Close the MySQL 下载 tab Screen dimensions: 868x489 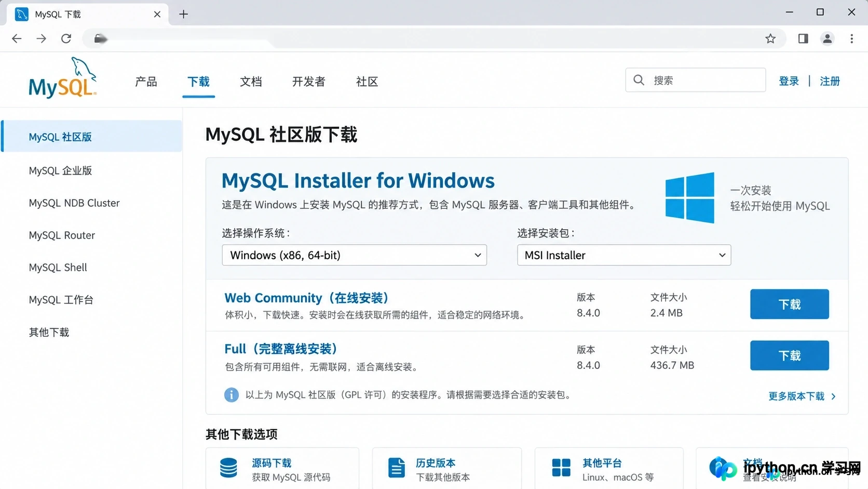(157, 14)
